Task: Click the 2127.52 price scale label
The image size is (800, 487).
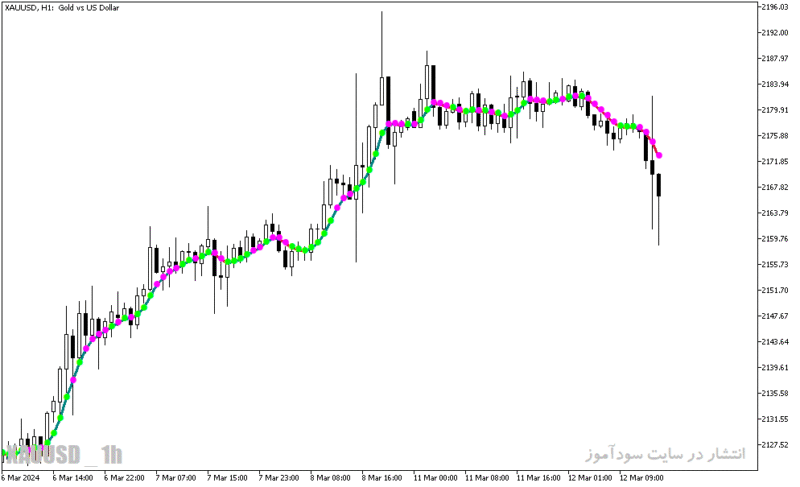Action: pos(774,445)
